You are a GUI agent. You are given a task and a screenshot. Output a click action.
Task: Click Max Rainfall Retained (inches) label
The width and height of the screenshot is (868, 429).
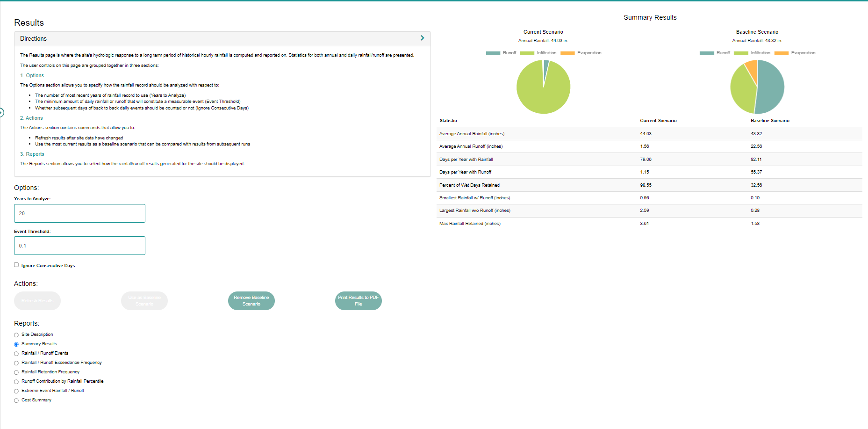point(470,224)
